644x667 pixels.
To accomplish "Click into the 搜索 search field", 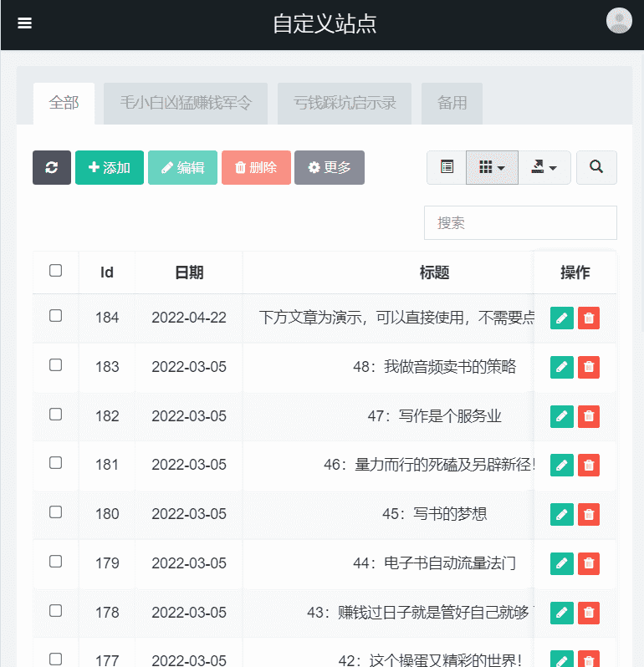I will (520, 223).
